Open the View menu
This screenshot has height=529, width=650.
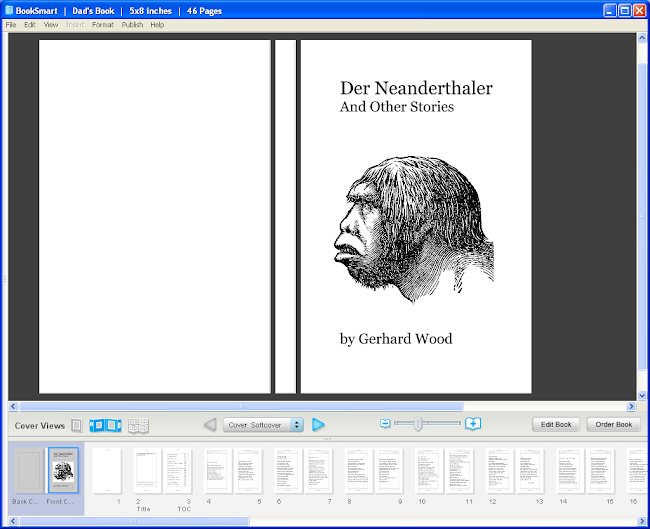[51, 25]
